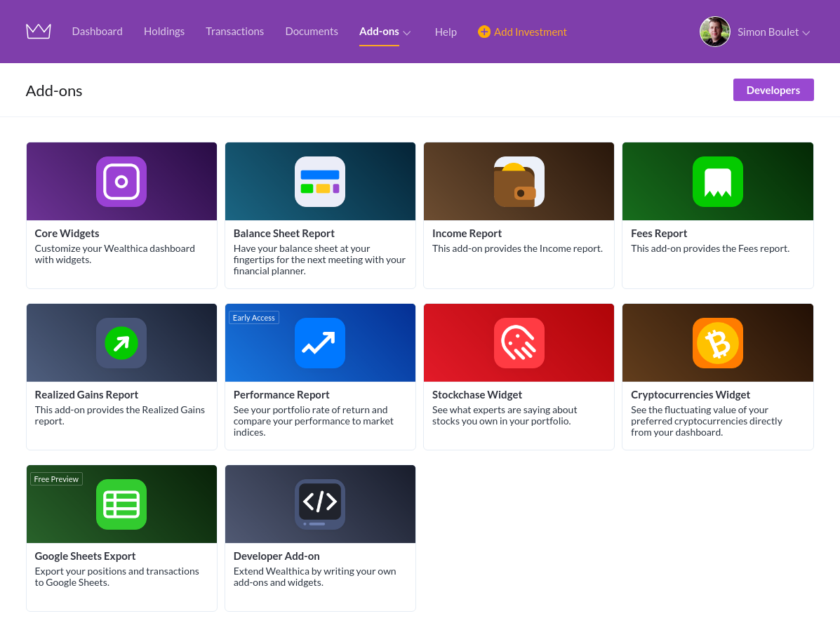
Task: Click the Add Investment link
Action: click(x=530, y=32)
